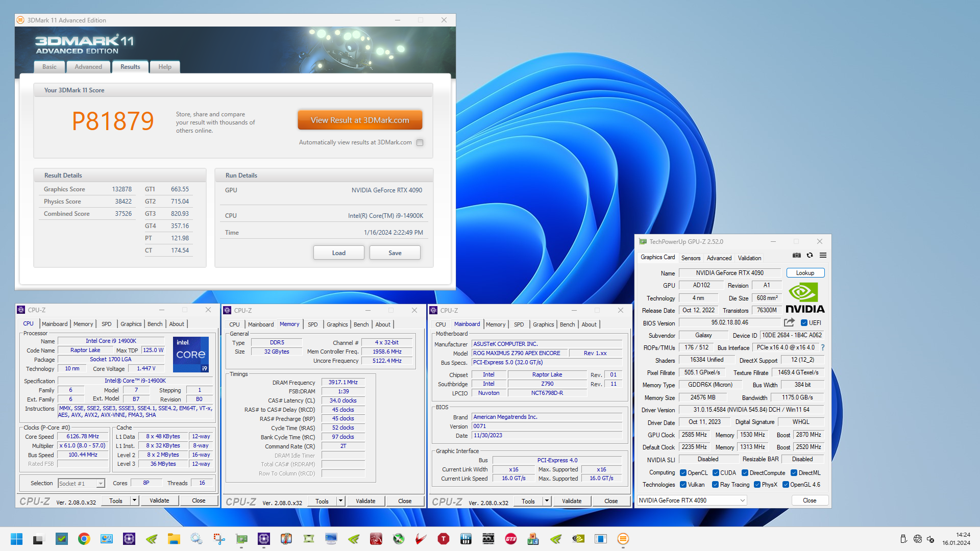Switch to Validation tab in GPU-Z
Image resolution: width=980 pixels, height=551 pixels.
coord(749,258)
